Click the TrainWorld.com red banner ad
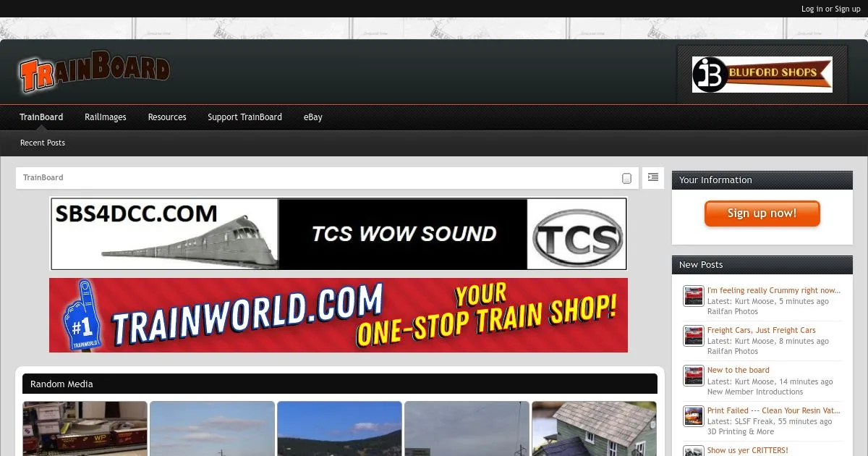The image size is (868, 456). coord(339,316)
